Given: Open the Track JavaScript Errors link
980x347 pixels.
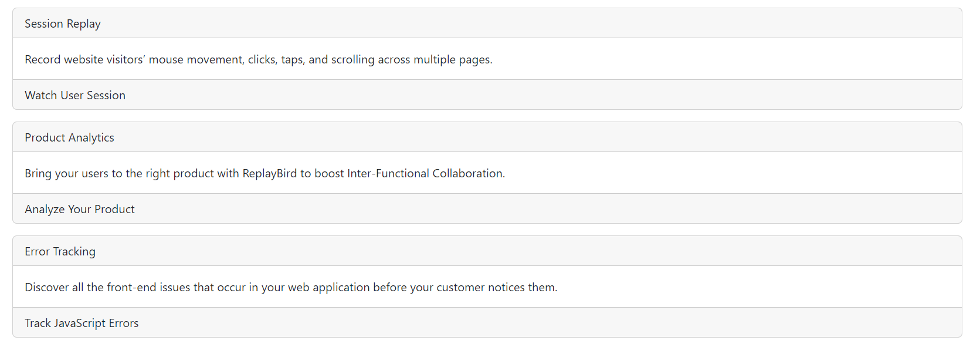Looking at the screenshot, I should tap(82, 323).
